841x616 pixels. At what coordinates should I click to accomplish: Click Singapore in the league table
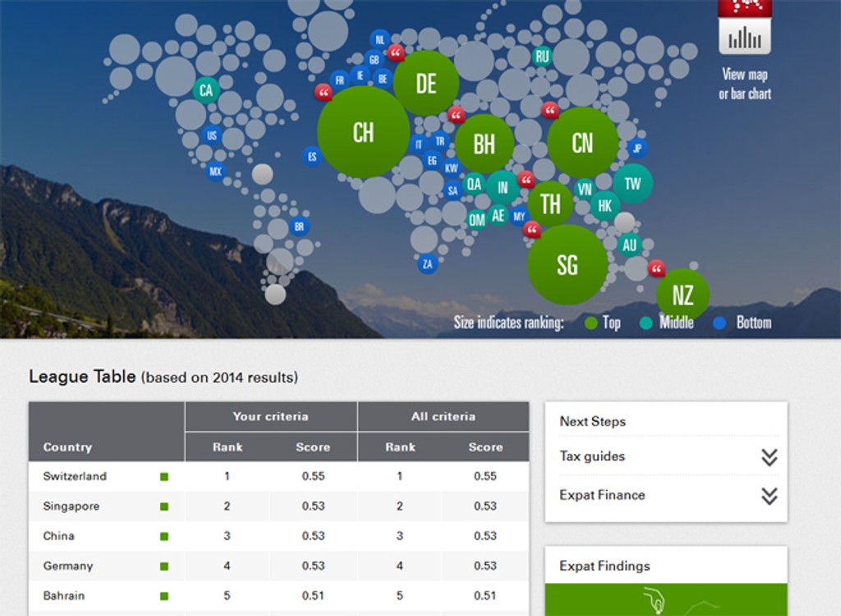coord(71,506)
